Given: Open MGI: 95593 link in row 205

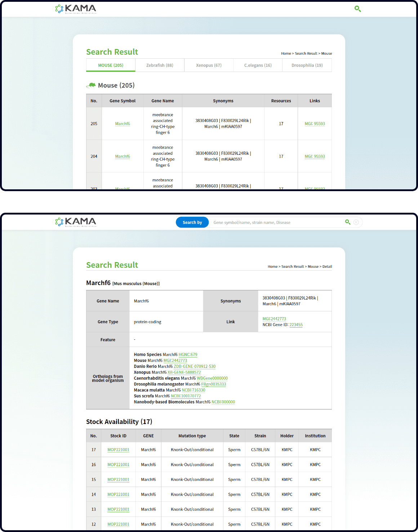Looking at the screenshot, I should pyautogui.click(x=315, y=123).
